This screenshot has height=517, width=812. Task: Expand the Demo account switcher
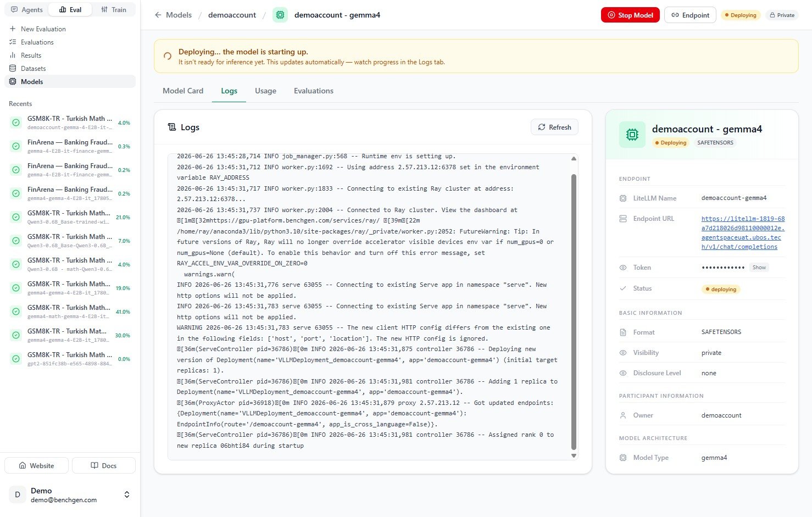tap(127, 494)
